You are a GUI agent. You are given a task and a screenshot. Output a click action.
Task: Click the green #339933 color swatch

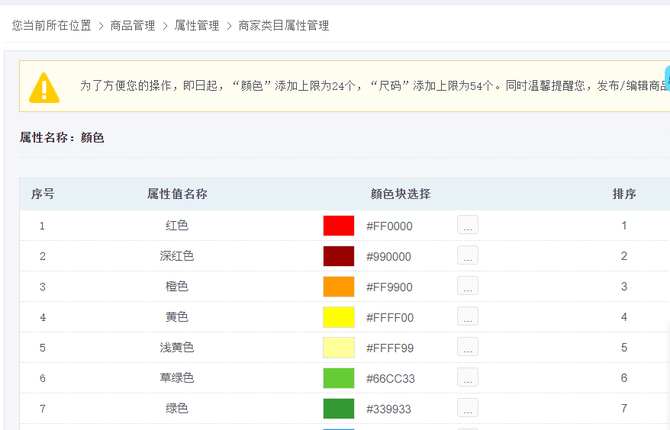point(338,409)
